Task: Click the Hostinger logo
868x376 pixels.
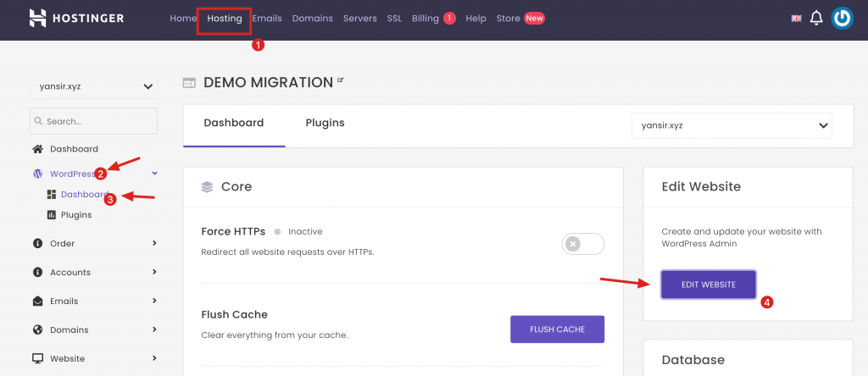Action: click(x=76, y=18)
